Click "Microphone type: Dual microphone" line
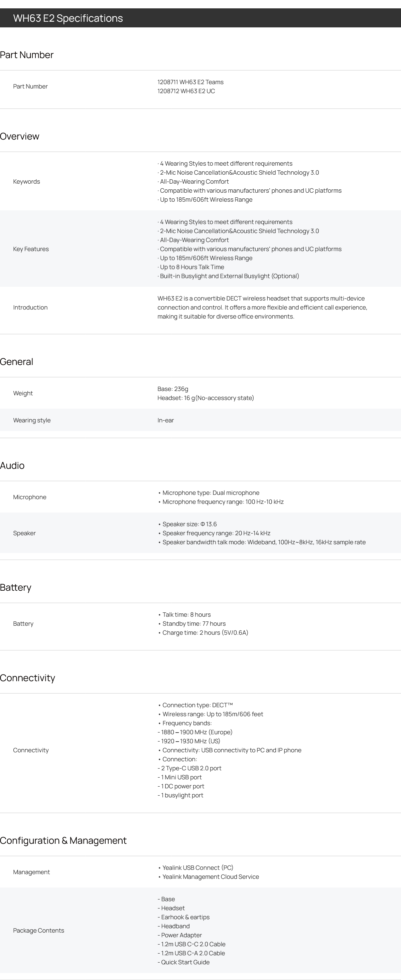 click(209, 493)
